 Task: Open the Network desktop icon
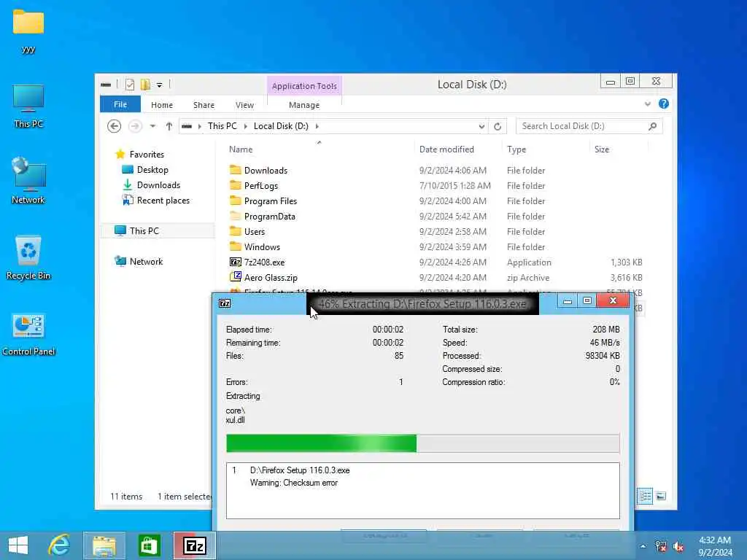[x=28, y=181]
